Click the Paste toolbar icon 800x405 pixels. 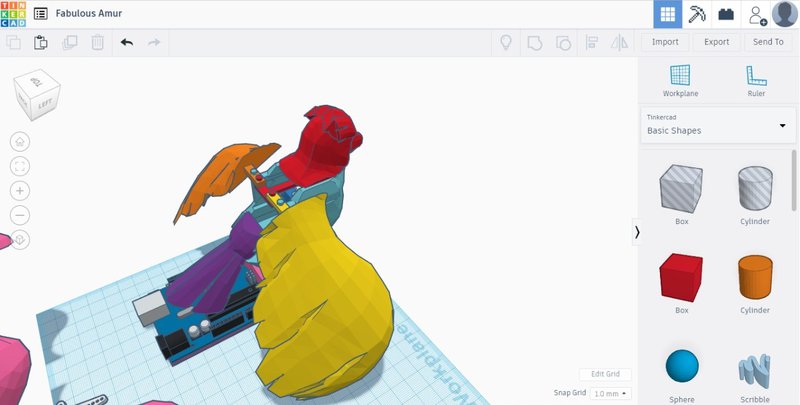click(x=41, y=42)
